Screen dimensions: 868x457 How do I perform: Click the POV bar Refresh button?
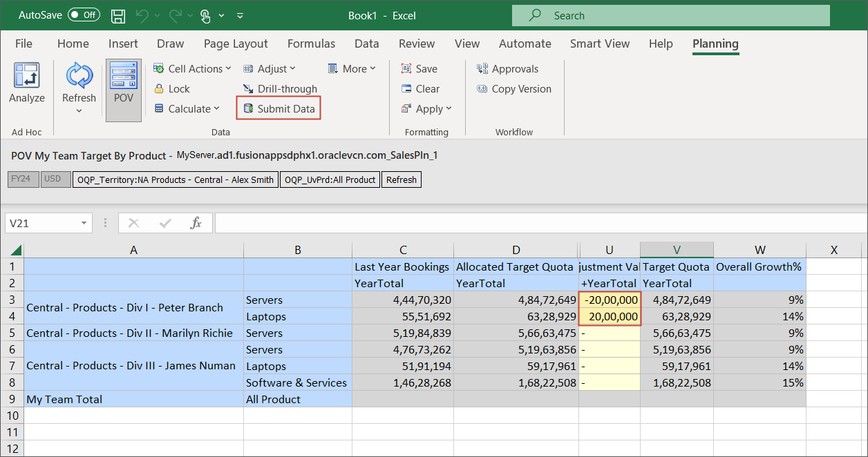pos(402,179)
